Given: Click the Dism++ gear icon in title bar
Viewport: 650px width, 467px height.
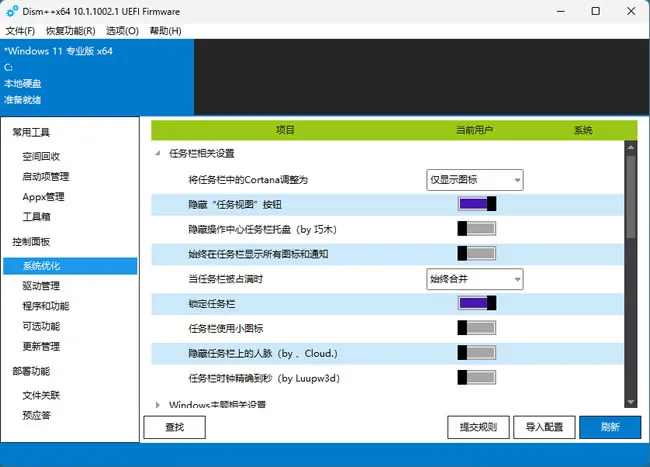Looking at the screenshot, I should (12, 11).
